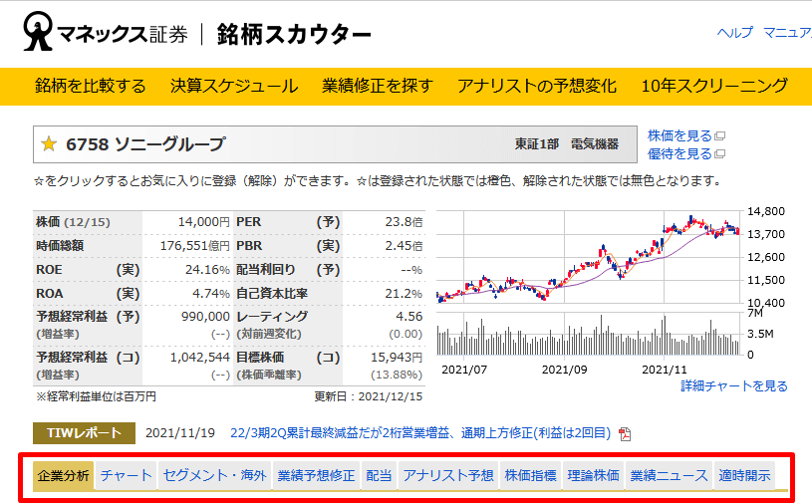Screen dimensions: 812x504
Task: Select アナリストの予想変化 in the navigation
Action: pos(537,86)
